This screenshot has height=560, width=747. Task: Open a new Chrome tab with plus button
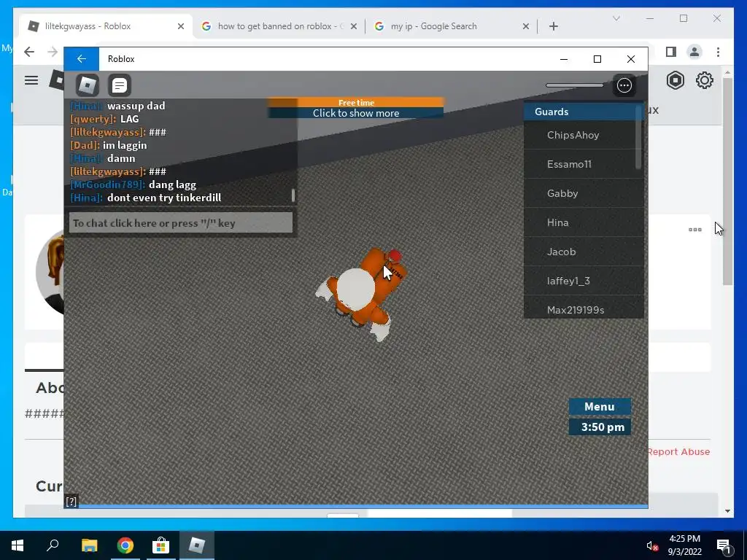tap(553, 26)
